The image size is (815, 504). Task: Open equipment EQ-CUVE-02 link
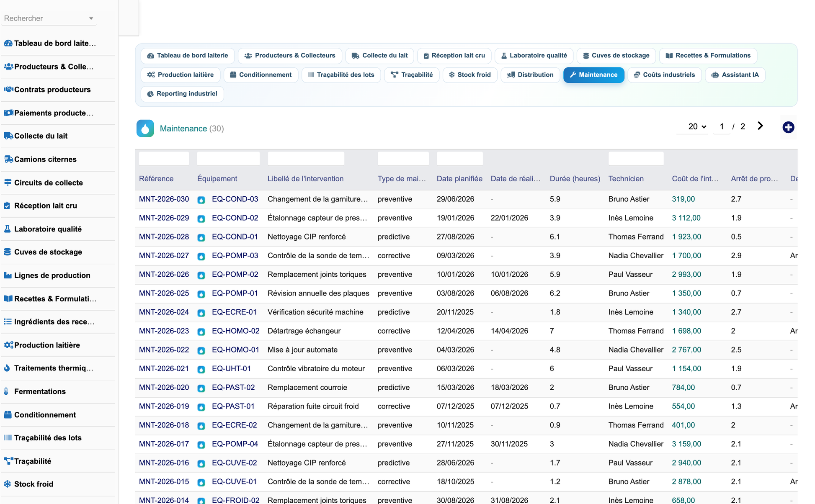point(234,463)
